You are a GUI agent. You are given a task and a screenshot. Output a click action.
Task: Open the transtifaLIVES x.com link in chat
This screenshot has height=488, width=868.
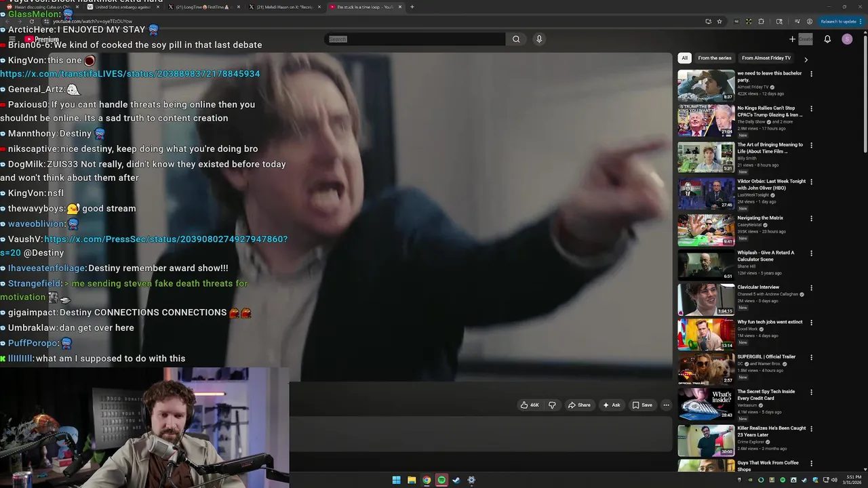(x=130, y=74)
